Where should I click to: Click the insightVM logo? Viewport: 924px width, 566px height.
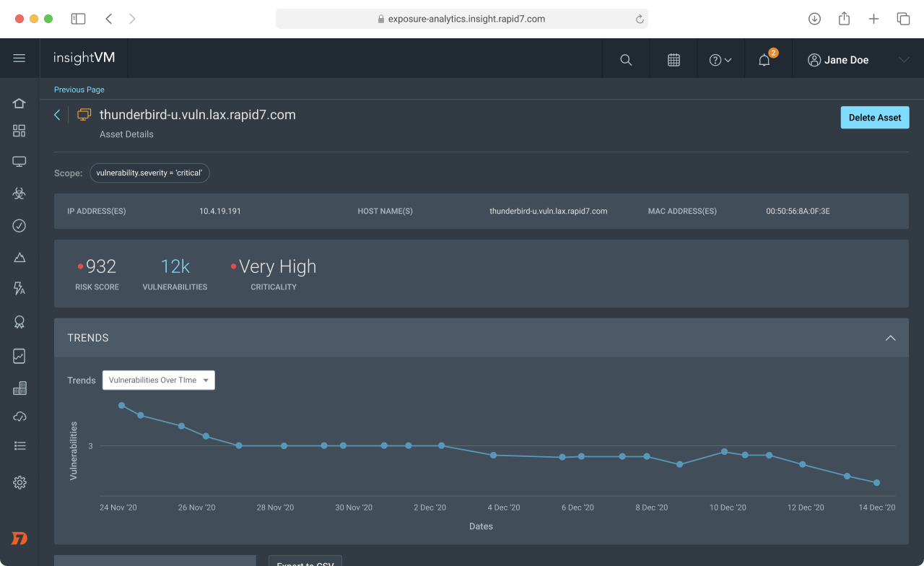tap(84, 58)
